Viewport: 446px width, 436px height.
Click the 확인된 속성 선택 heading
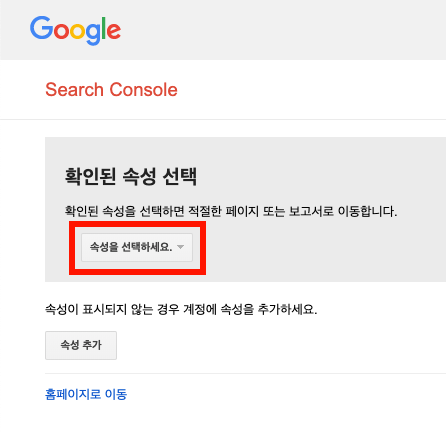(131, 176)
